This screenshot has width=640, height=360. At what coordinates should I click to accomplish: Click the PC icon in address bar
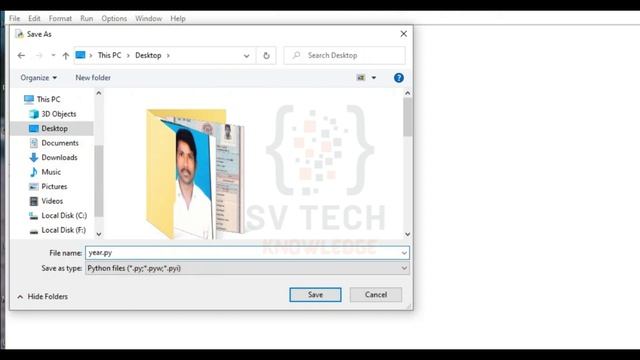coord(80,55)
